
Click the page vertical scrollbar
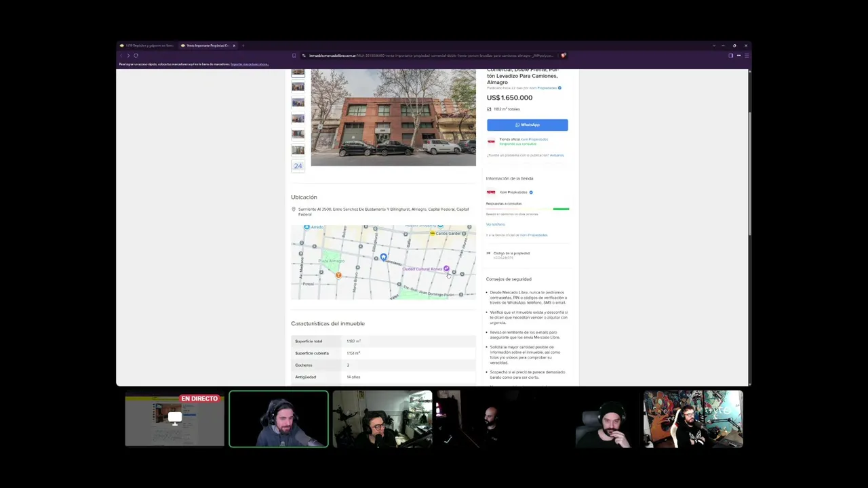pos(749,227)
